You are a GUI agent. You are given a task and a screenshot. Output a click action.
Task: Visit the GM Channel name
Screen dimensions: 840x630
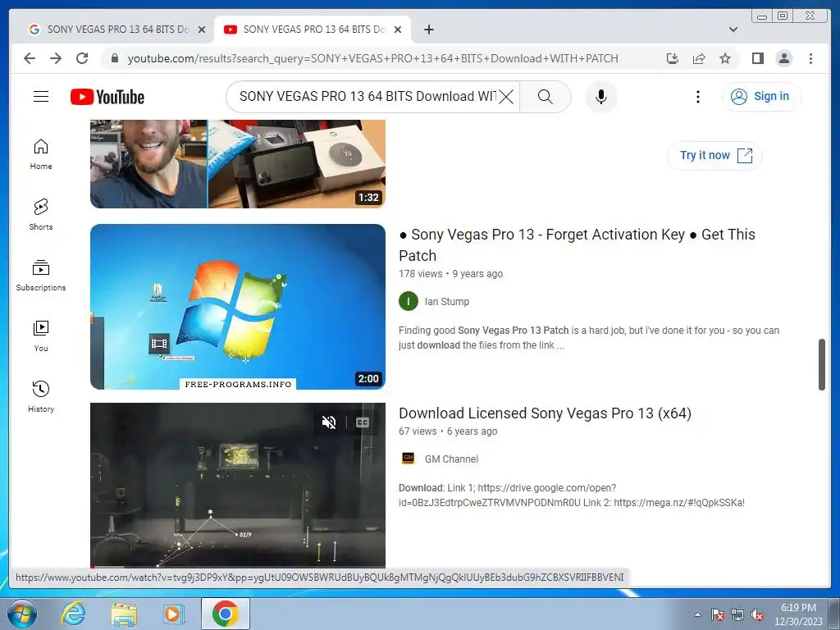click(x=451, y=459)
